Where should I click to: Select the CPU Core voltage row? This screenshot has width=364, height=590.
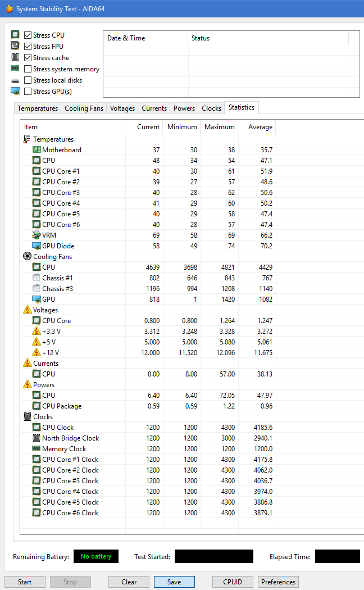[148, 321]
